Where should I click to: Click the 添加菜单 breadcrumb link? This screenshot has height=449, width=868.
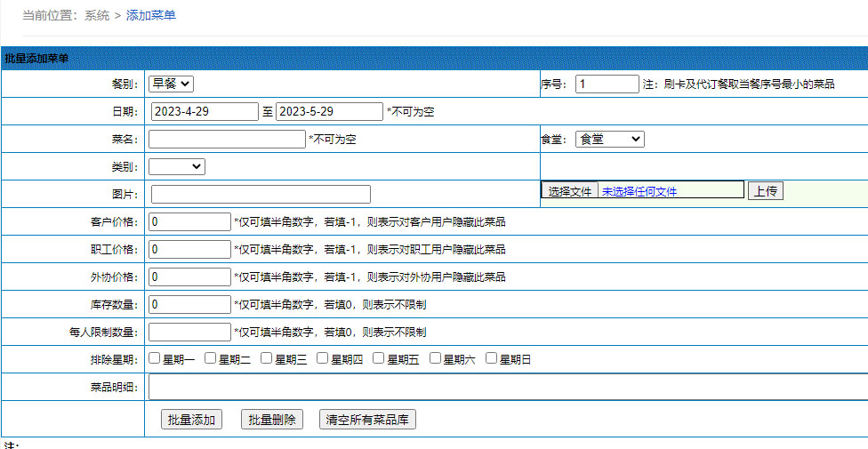point(151,15)
